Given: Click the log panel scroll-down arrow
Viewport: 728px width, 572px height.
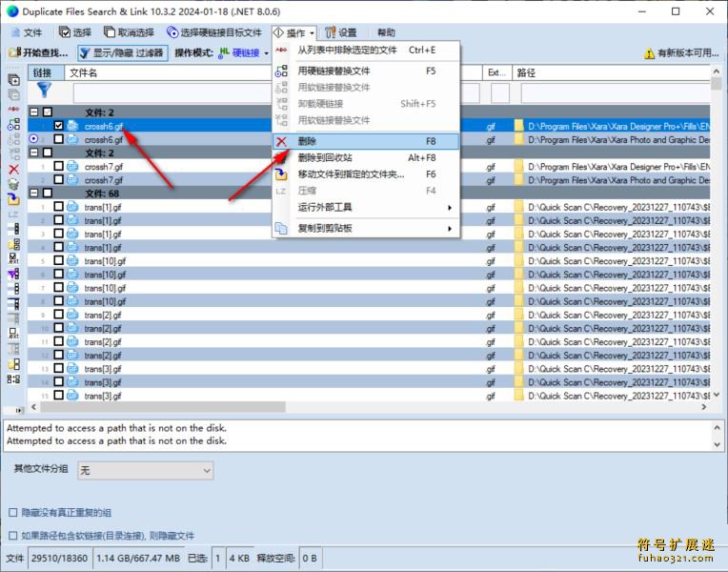Looking at the screenshot, I should coord(717,444).
